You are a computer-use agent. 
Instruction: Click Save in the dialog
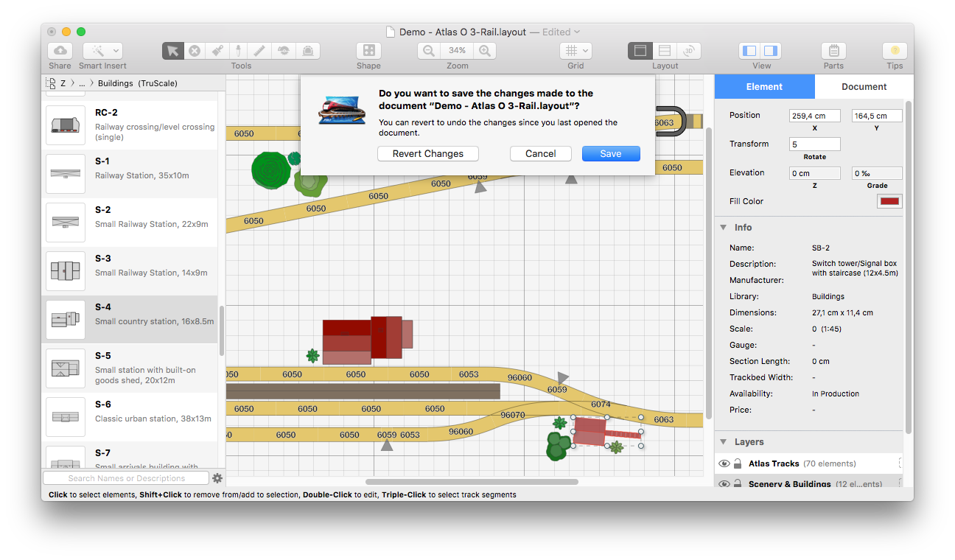coord(610,154)
